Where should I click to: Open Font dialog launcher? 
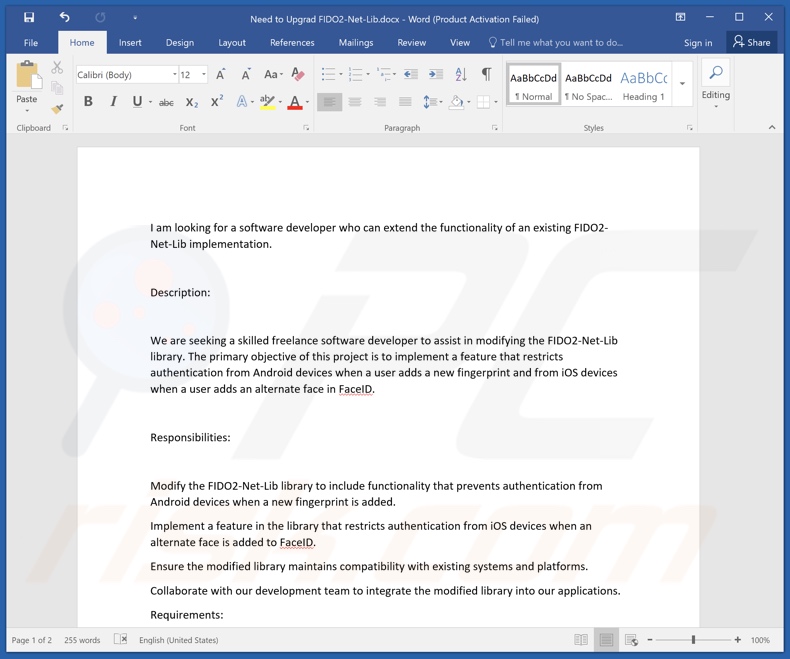click(x=306, y=128)
